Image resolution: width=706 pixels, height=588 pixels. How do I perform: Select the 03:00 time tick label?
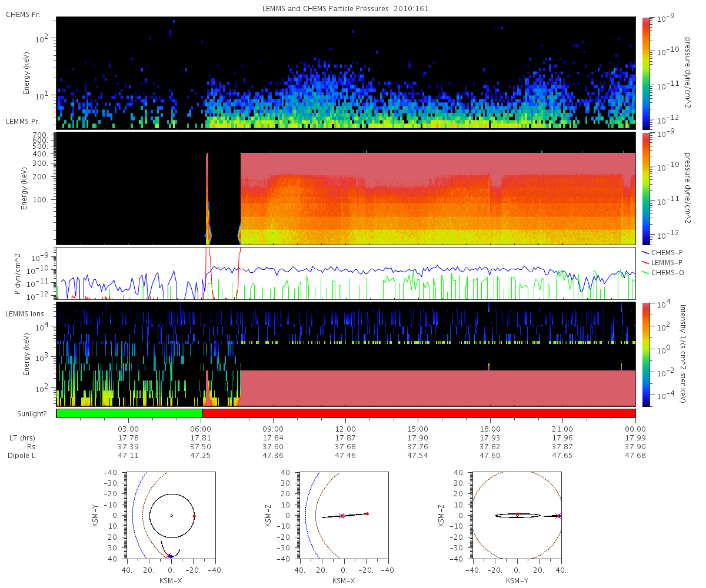[128, 429]
